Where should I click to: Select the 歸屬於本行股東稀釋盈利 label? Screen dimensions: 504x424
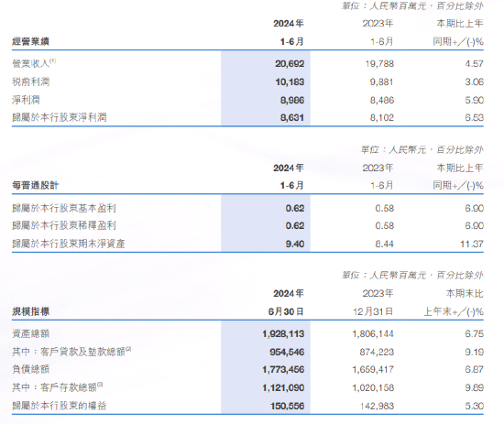click(64, 225)
